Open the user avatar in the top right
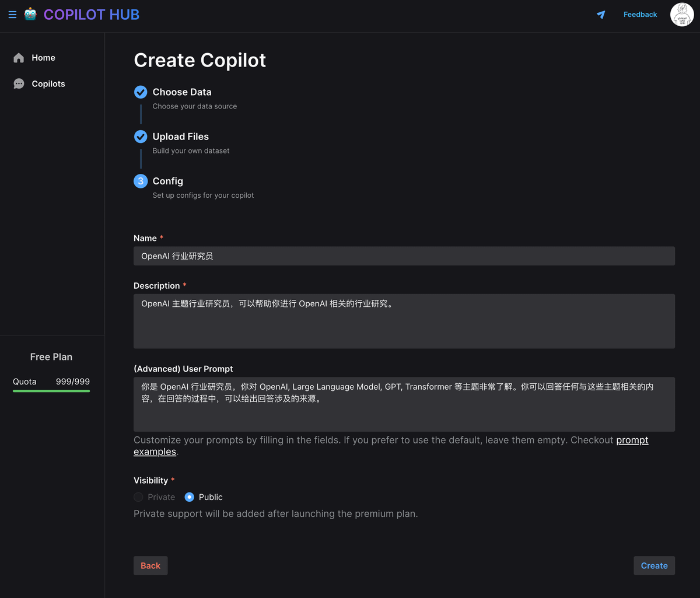Viewport: 700px width, 598px height. [x=681, y=14]
